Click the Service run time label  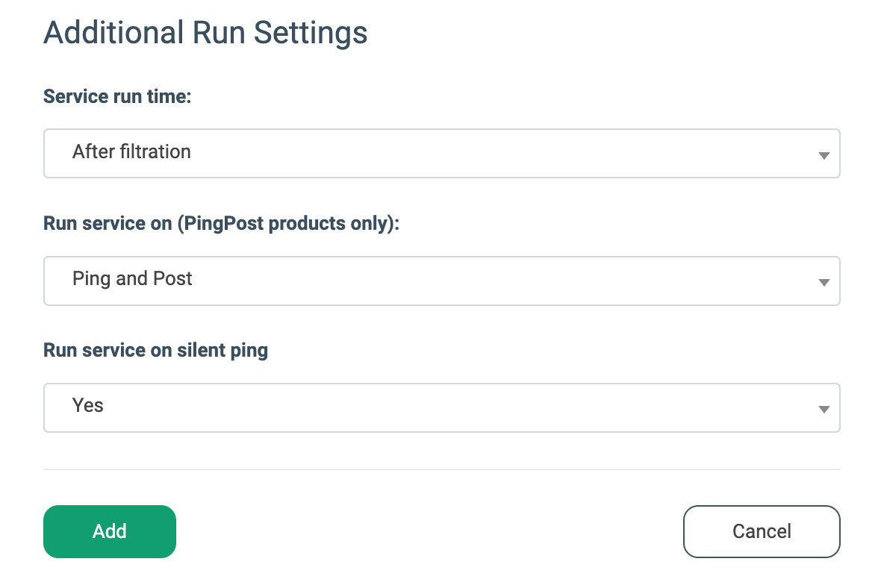pos(117,96)
